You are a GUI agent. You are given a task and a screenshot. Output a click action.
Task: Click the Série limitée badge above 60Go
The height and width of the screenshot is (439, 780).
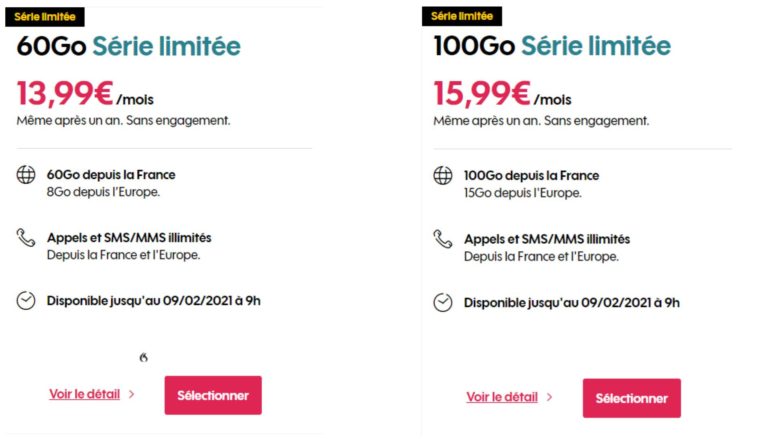pyautogui.click(x=44, y=17)
